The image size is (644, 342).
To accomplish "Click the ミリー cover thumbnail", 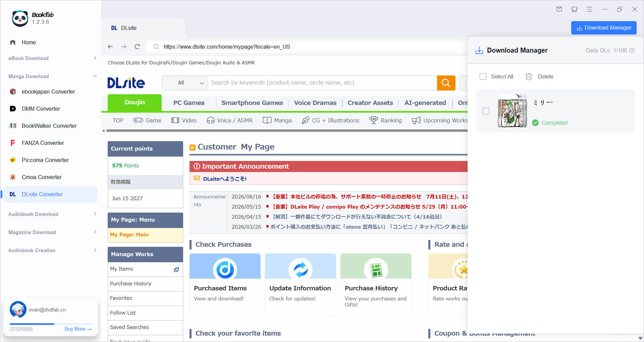I will pyautogui.click(x=512, y=111).
